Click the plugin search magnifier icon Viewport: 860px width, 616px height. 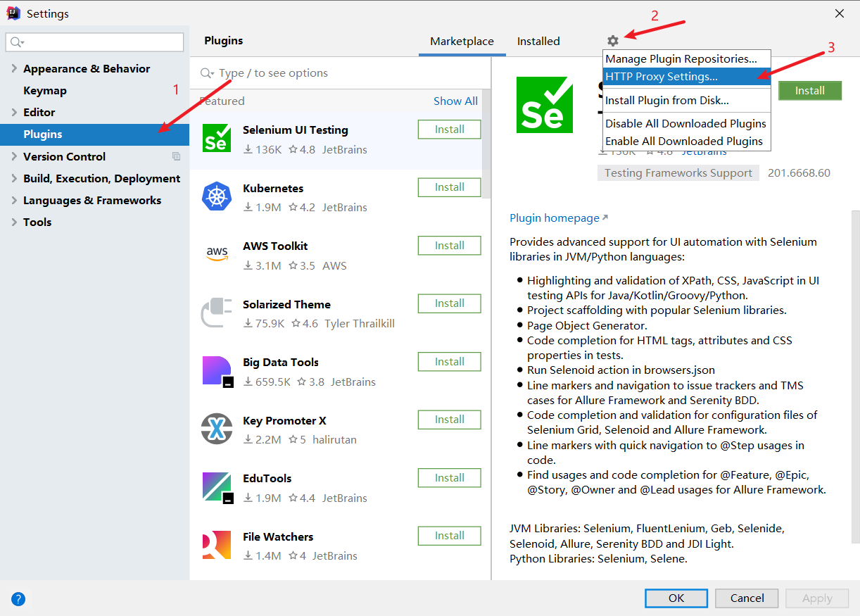[x=208, y=73]
